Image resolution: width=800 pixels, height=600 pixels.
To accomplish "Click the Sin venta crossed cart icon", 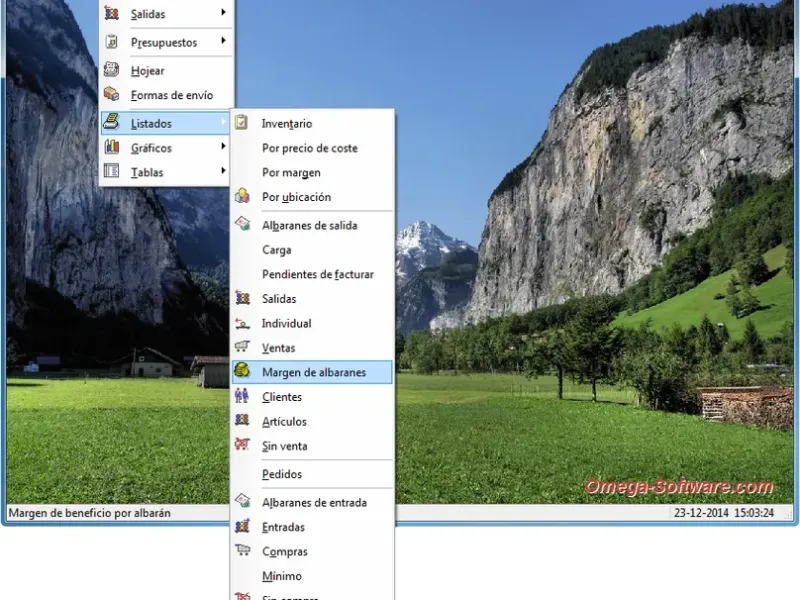I will point(242,444).
